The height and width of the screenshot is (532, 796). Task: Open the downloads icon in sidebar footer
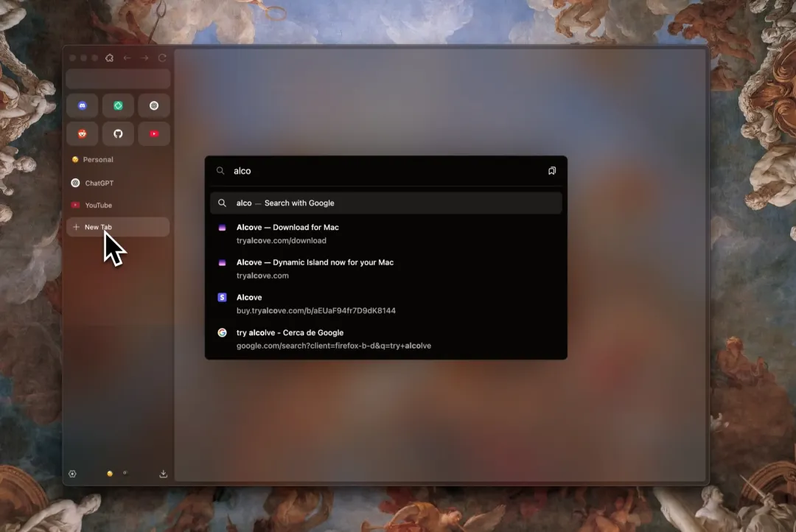164,474
